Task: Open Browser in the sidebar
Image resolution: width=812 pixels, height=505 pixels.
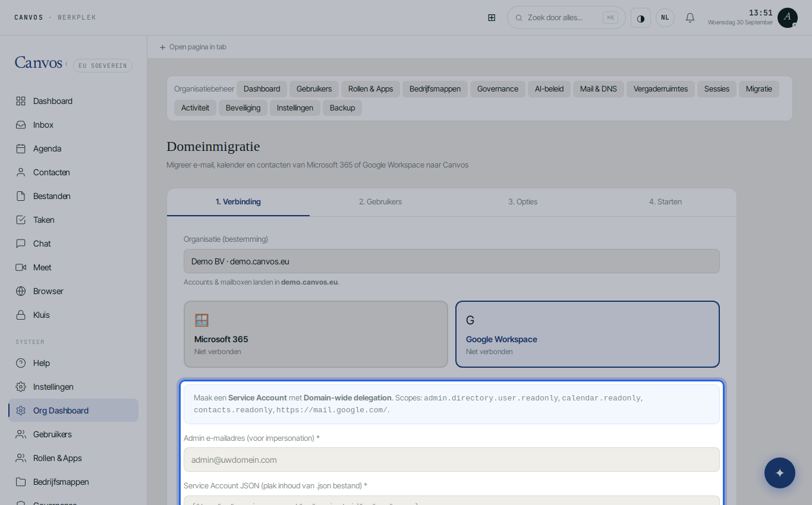Action: click(x=74, y=291)
